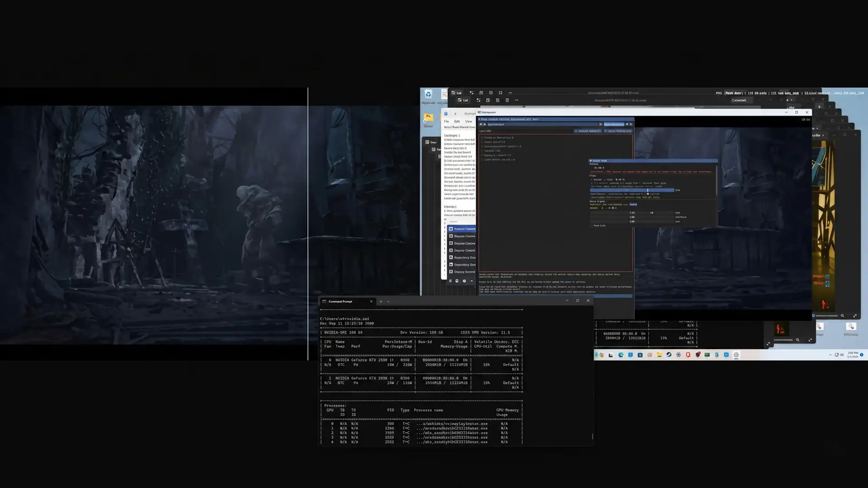This screenshot has height=488, width=868.
Task: Open the Edit menu in the white editor window
Action: point(457,122)
